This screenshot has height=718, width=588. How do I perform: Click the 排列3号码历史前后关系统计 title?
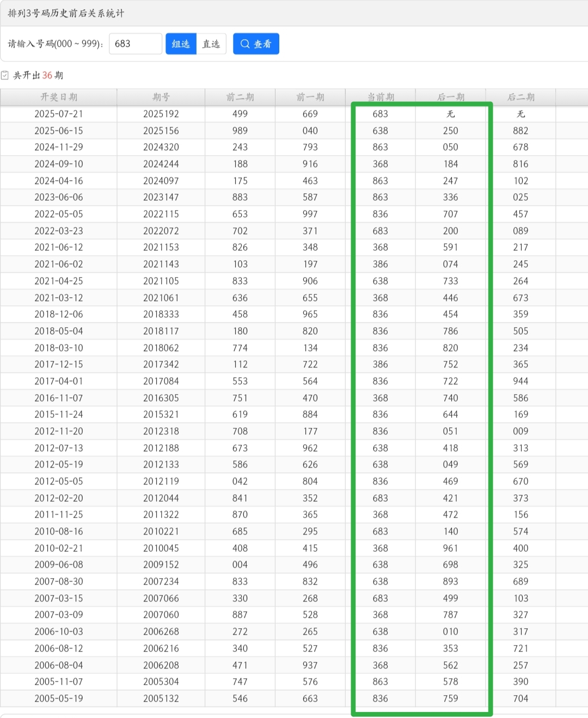[66, 13]
